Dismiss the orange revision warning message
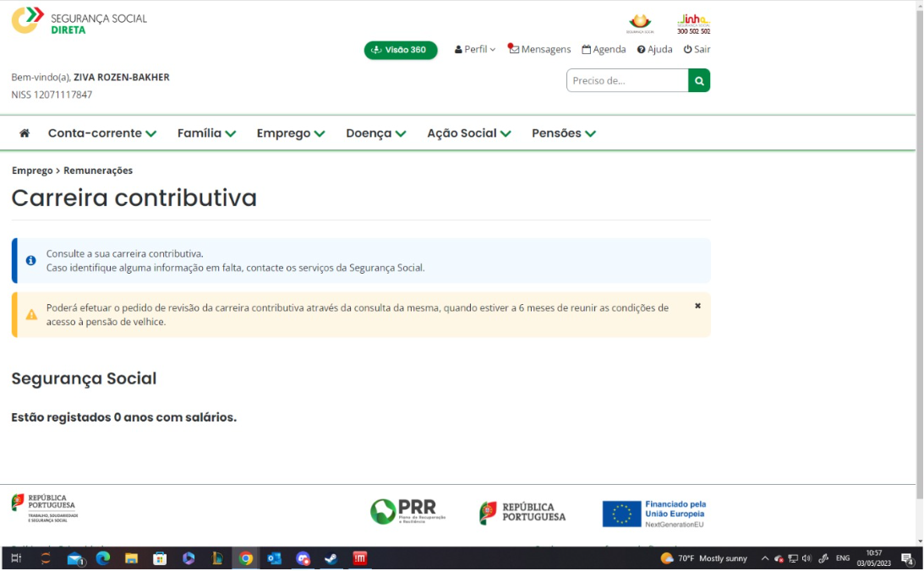 [x=697, y=307]
